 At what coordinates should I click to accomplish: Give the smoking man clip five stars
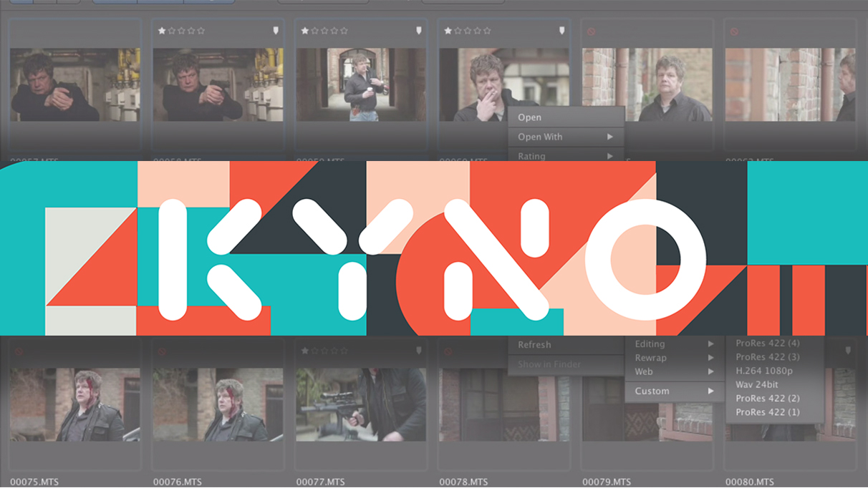[487, 31]
